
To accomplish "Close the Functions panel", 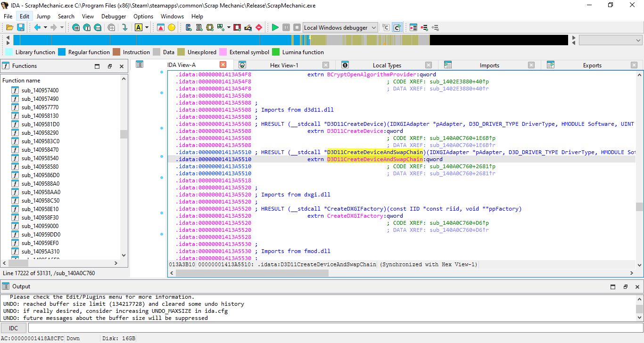I will [122, 66].
